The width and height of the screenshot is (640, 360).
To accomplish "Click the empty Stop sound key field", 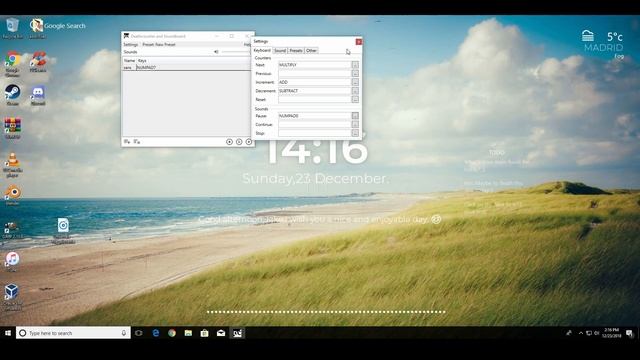I will [315, 133].
